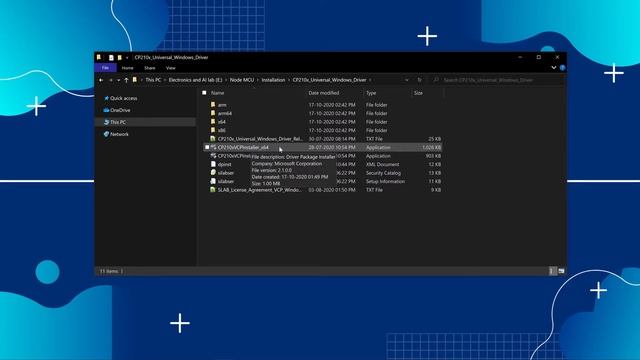This screenshot has height=360, width=640.
Task: Click the arm folder icon
Action: [213, 105]
